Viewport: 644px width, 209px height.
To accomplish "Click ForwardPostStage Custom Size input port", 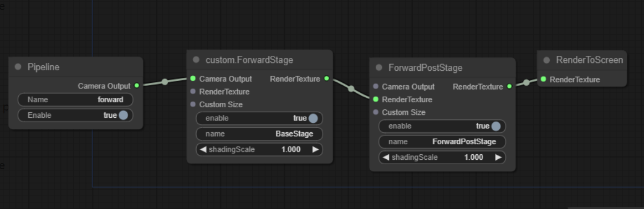I will click(x=376, y=112).
